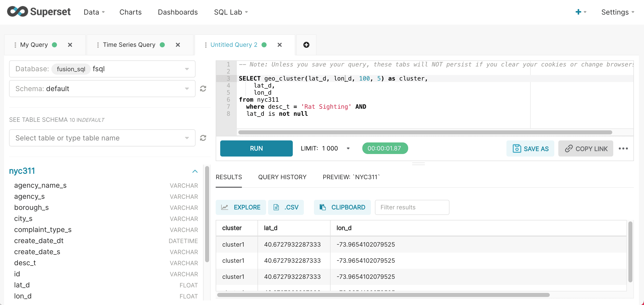
Task: Add a new query tab
Action: [x=306, y=45]
